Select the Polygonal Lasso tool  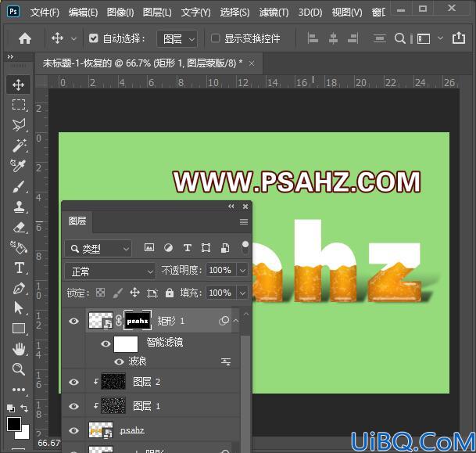[x=19, y=124]
